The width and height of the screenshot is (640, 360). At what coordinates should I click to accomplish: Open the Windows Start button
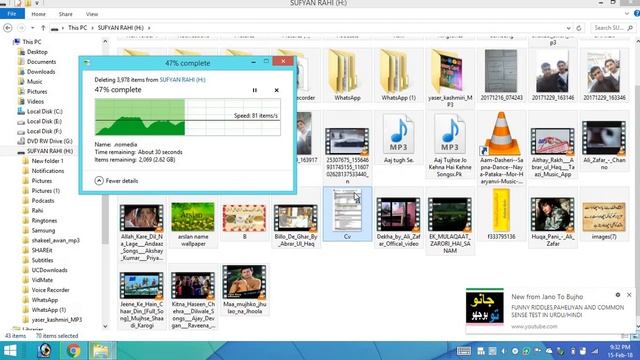click(x=10, y=351)
